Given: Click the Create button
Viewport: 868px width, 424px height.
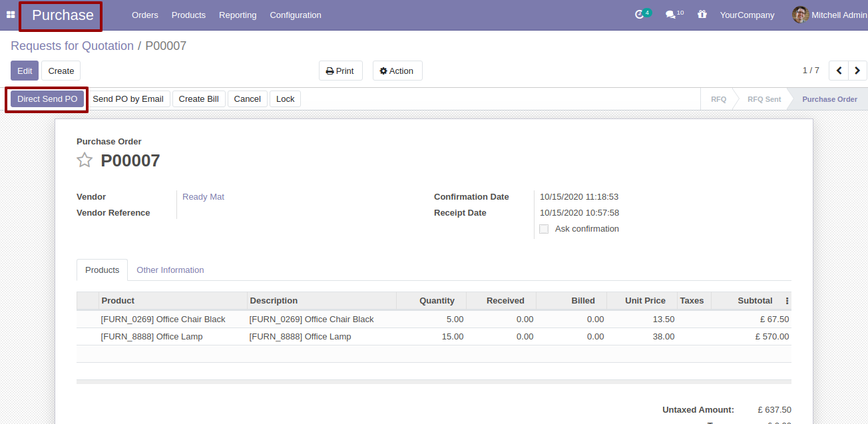Looking at the screenshot, I should pyautogui.click(x=61, y=71).
